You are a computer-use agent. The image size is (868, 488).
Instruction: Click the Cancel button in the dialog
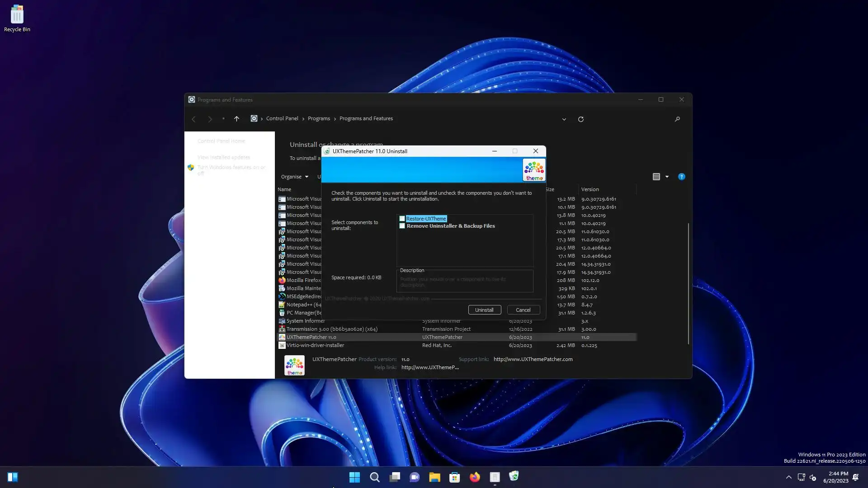pyautogui.click(x=523, y=310)
